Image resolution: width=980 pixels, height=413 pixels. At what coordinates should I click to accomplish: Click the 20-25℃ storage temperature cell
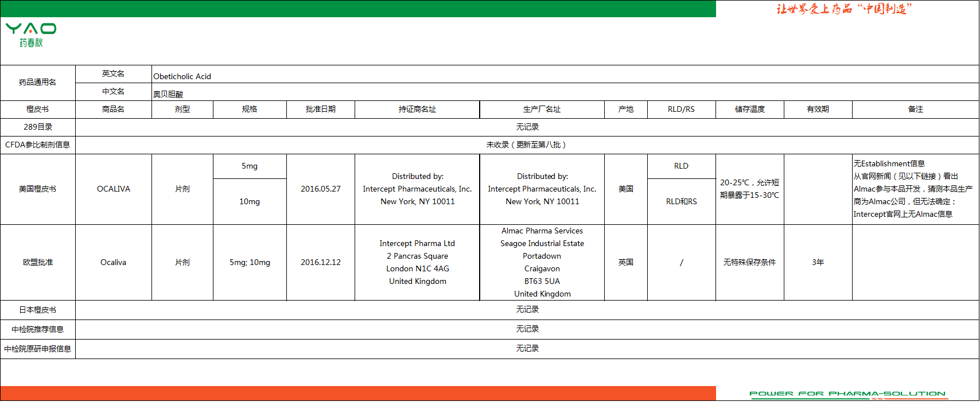(x=750, y=189)
